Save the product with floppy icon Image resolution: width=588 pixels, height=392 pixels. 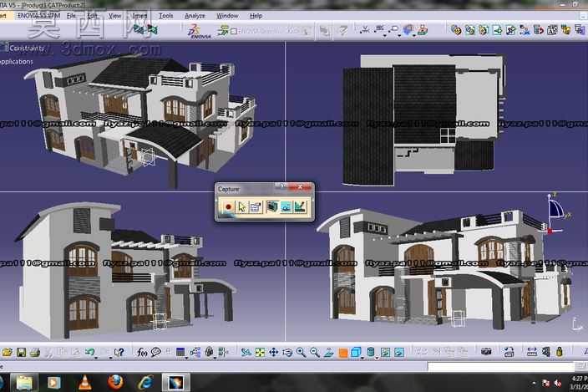21,352
